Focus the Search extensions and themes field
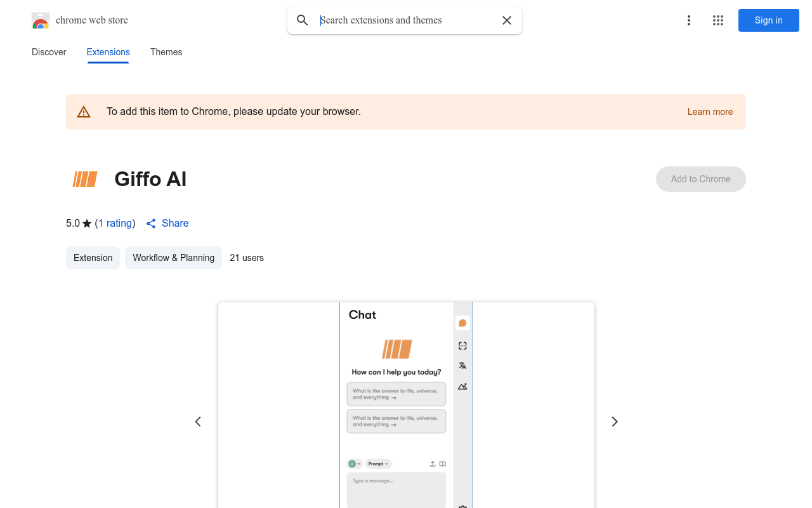This screenshot has width=812, height=508. point(406,20)
